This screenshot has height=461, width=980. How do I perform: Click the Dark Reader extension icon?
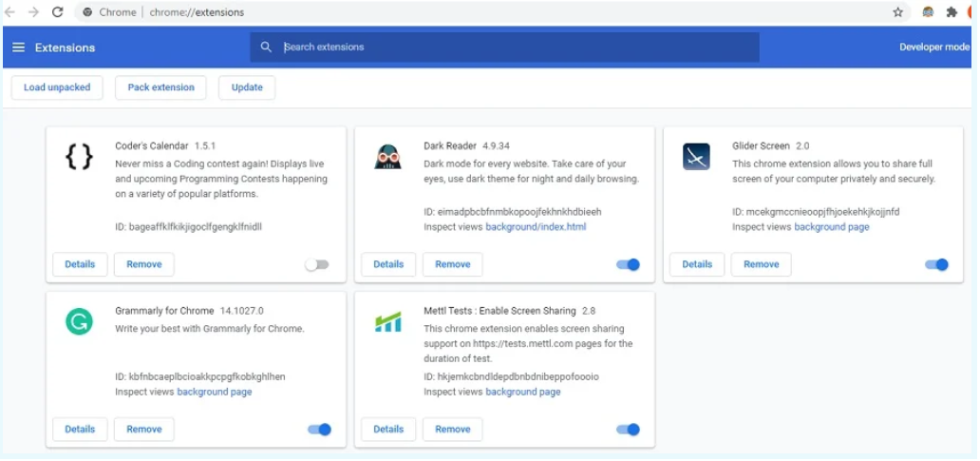(x=387, y=157)
